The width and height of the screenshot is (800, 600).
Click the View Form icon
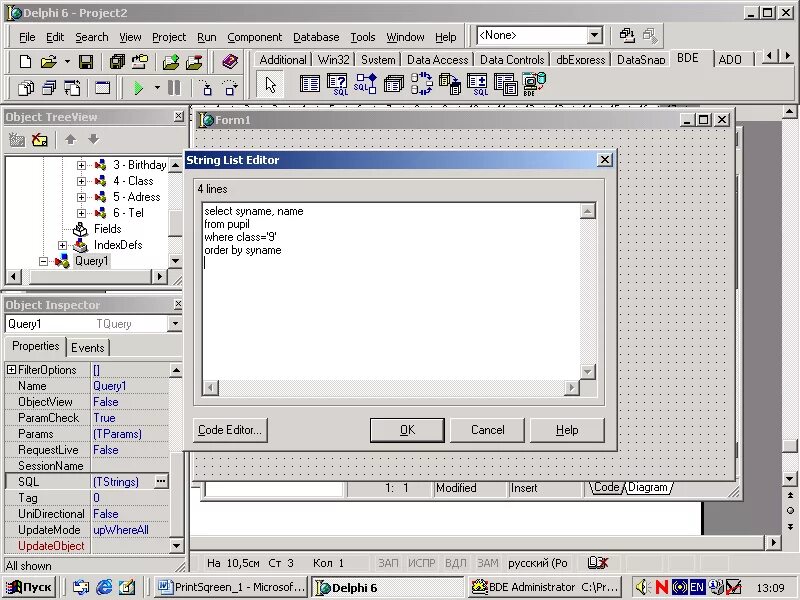(x=49, y=88)
